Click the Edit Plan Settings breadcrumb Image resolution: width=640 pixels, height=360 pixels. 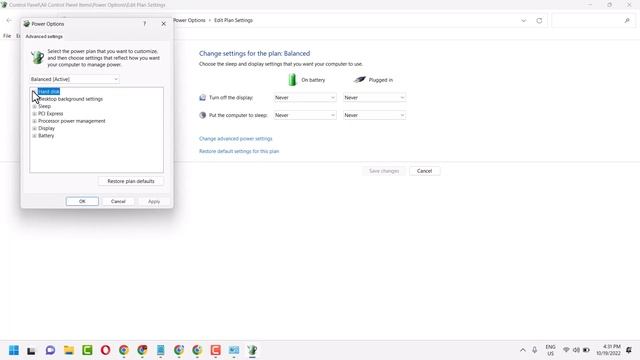coord(233,20)
